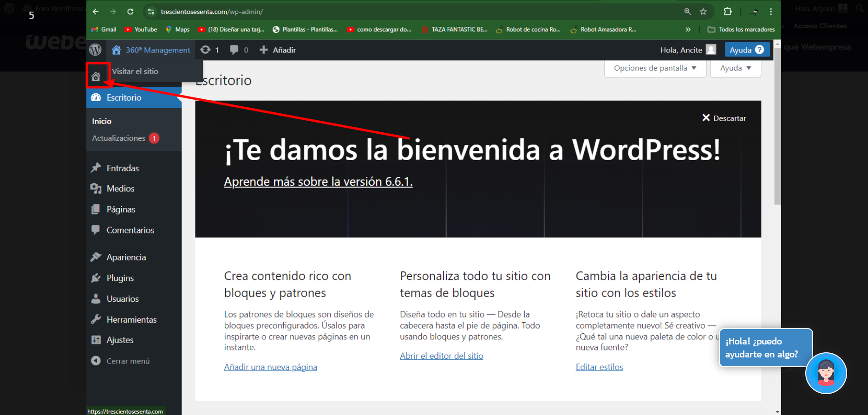Expand Opciones de pantalla dropdown
868x415 pixels.
655,68
